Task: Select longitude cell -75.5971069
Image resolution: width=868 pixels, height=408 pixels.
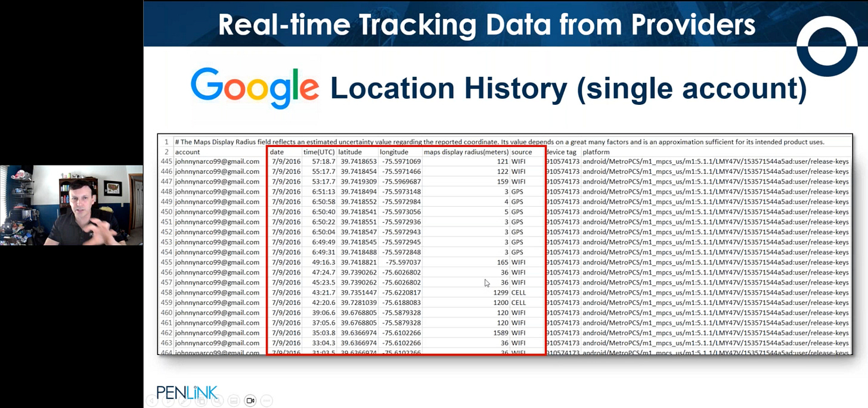Action: tap(401, 161)
